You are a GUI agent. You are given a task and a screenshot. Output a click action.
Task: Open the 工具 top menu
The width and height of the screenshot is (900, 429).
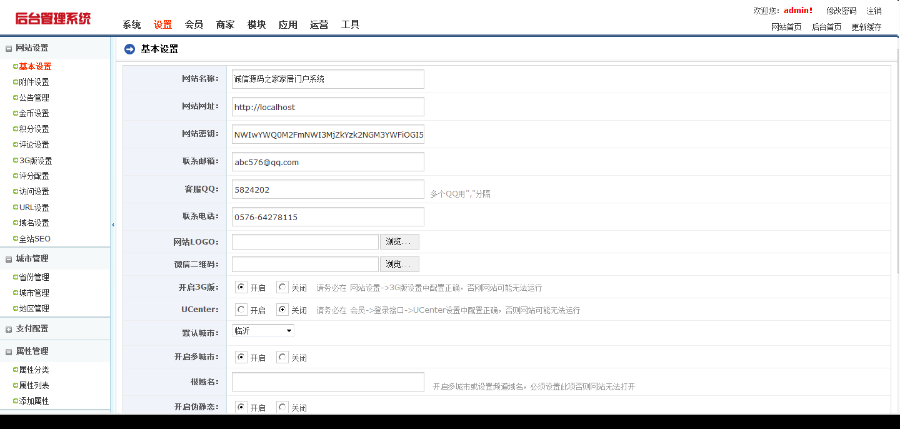click(350, 25)
